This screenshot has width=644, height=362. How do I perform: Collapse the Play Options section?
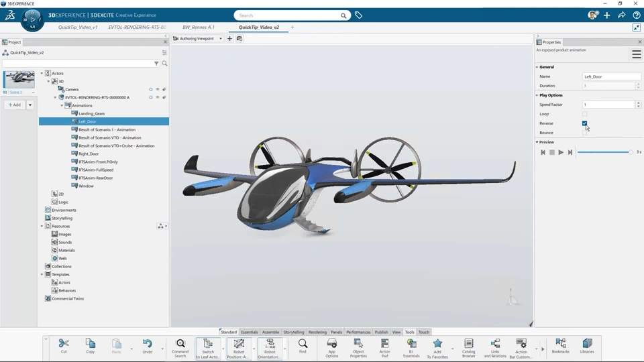click(537, 95)
